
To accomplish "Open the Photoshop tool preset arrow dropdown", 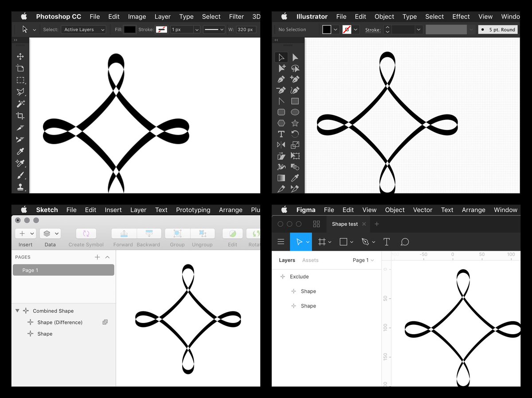I will (34, 30).
